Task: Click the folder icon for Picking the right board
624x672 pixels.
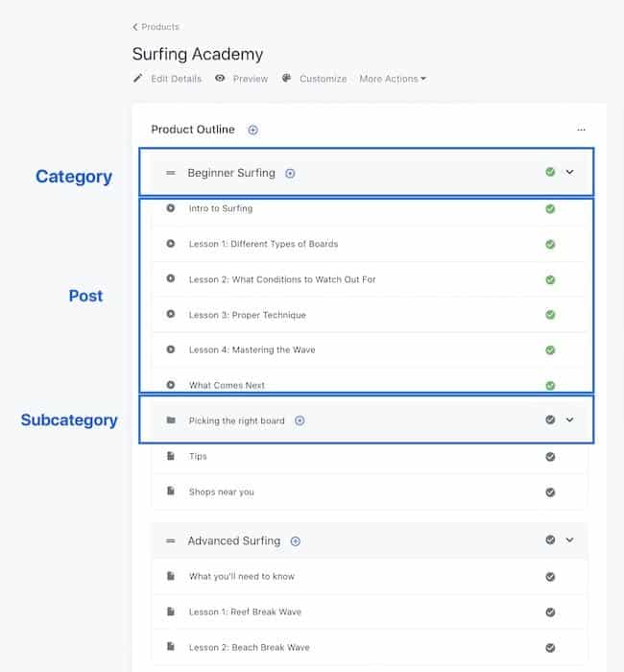Action: 171,420
